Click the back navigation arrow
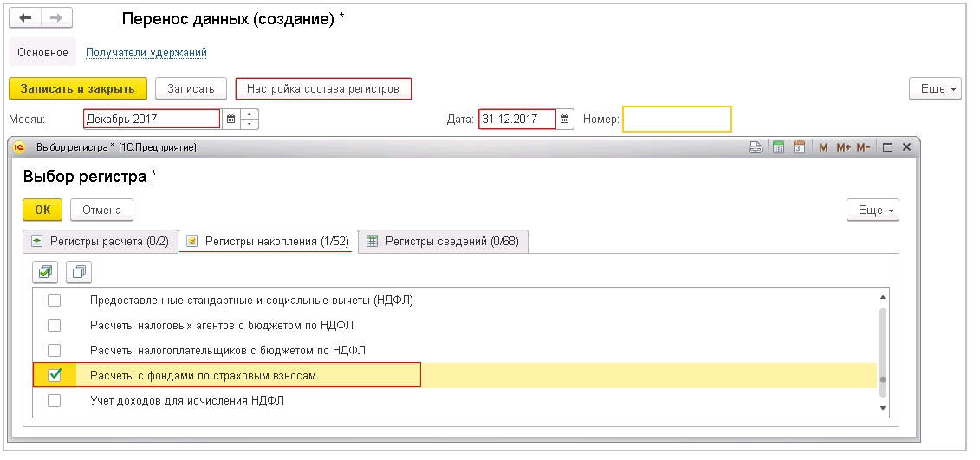The width and height of the screenshot is (980, 460). click(x=26, y=18)
